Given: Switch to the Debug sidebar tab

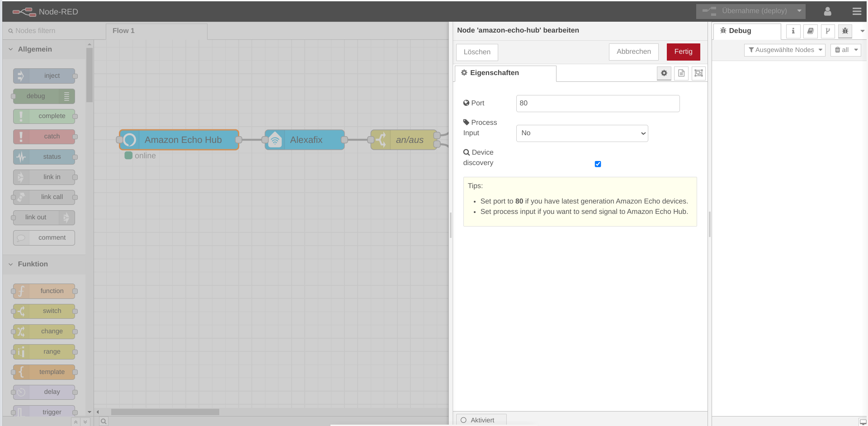Looking at the screenshot, I should coord(747,31).
